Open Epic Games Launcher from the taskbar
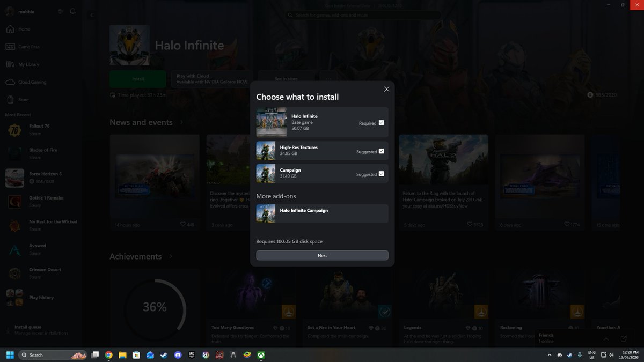644x362 pixels. click(x=192, y=355)
